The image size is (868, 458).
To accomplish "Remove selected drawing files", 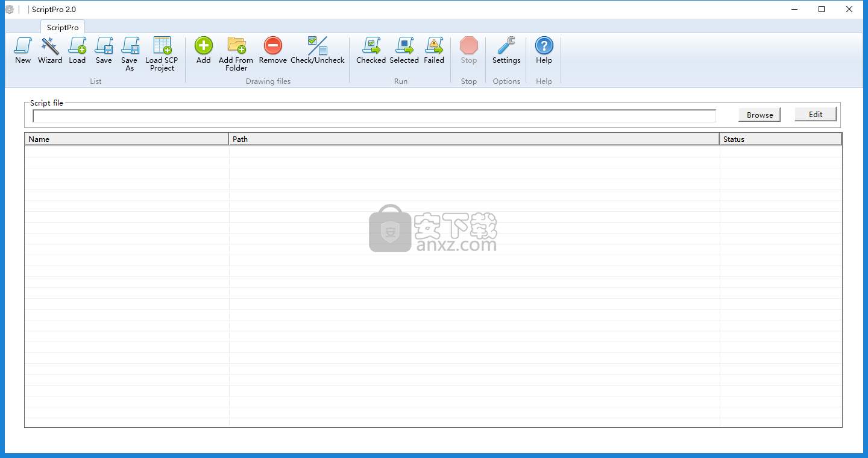I will [x=273, y=51].
